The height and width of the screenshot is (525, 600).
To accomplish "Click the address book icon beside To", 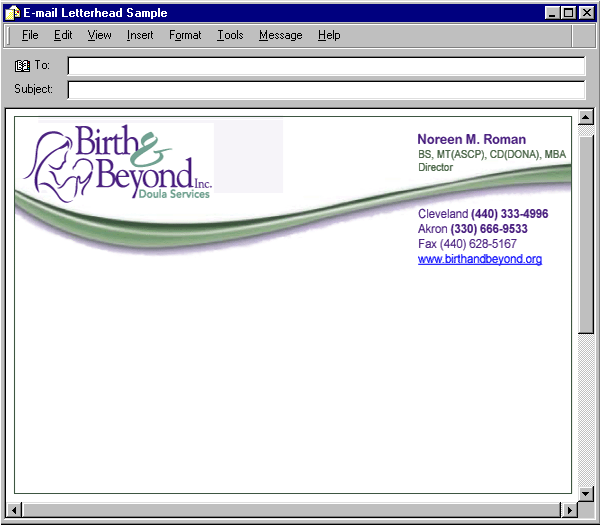I will [x=22, y=66].
